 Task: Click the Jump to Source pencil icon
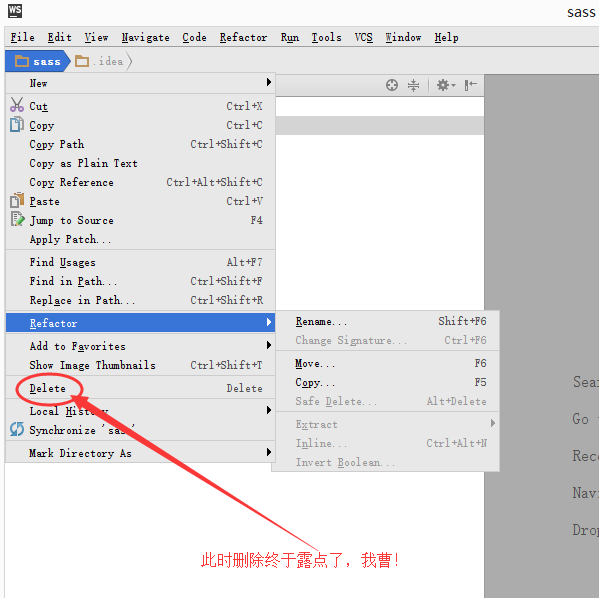pyautogui.click(x=17, y=219)
